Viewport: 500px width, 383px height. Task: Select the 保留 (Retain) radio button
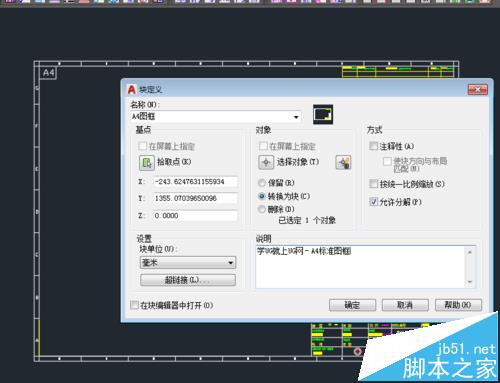click(262, 183)
